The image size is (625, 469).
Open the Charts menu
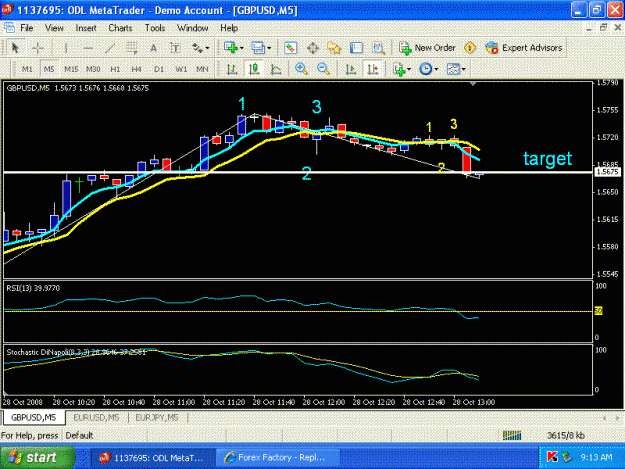click(120, 28)
